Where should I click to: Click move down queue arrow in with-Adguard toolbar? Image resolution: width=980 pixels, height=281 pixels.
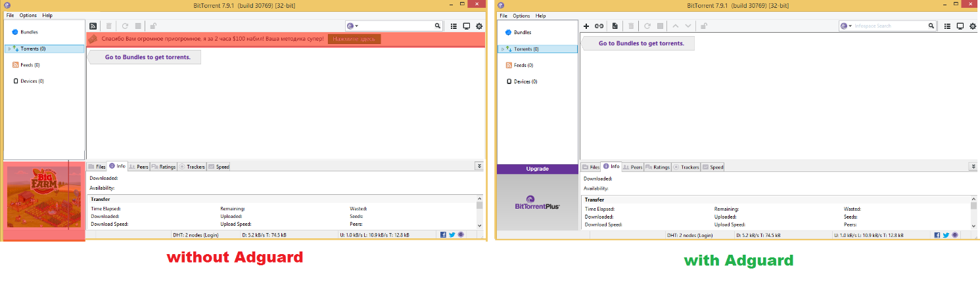pyautogui.click(x=688, y=26)
